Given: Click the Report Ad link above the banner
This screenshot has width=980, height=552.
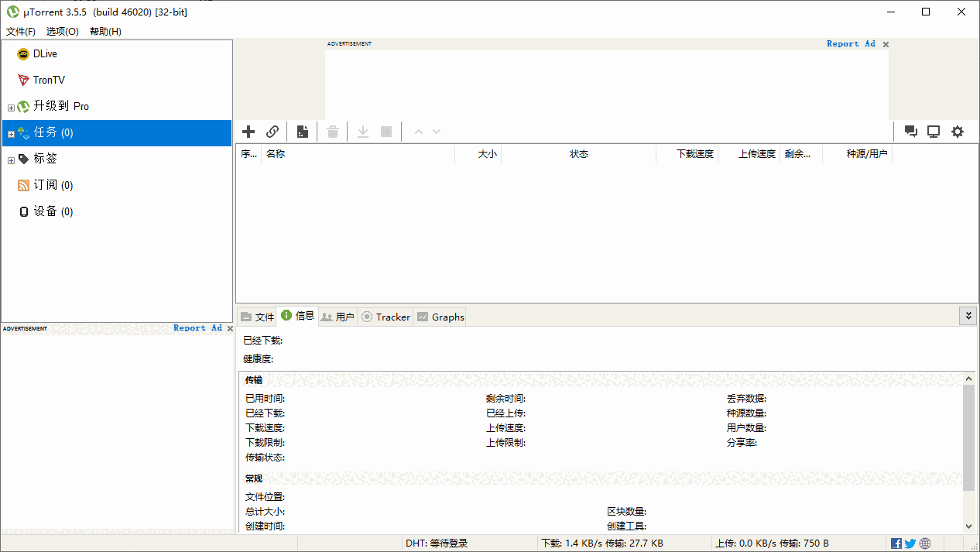Looking at the screenshot, I should pyautogui.click(x=851, y=43).
